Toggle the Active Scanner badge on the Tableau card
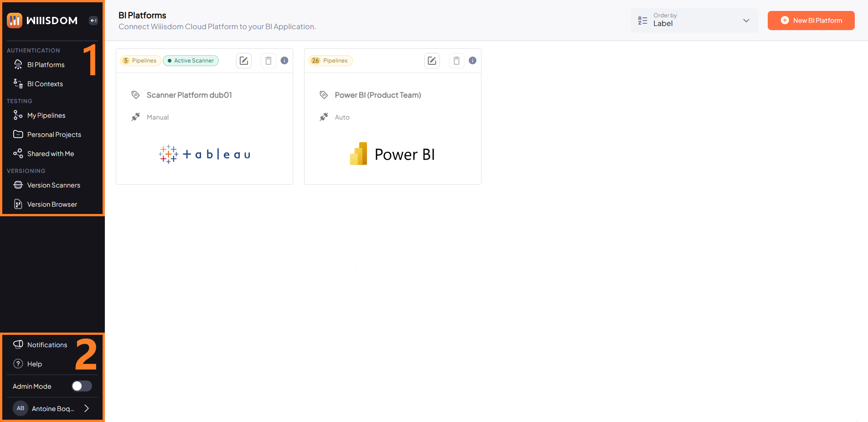This screenshot has width=868, height=422. click(191, 60)
